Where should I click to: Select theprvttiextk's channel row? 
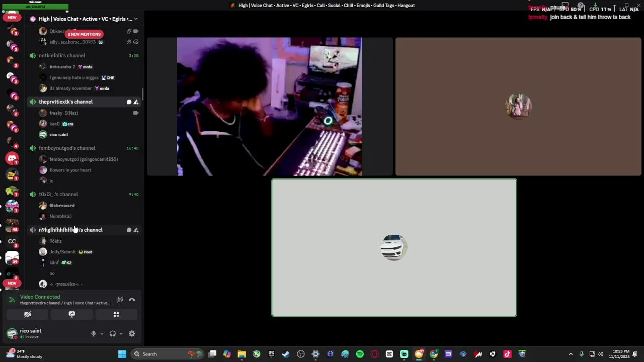coord(84,102)
